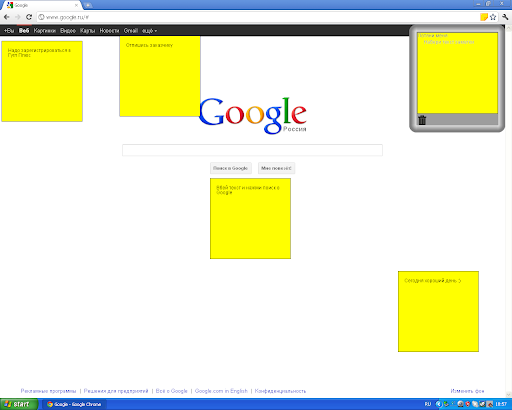
Task: Bookmark this page with the star
Action: point(493,17)
